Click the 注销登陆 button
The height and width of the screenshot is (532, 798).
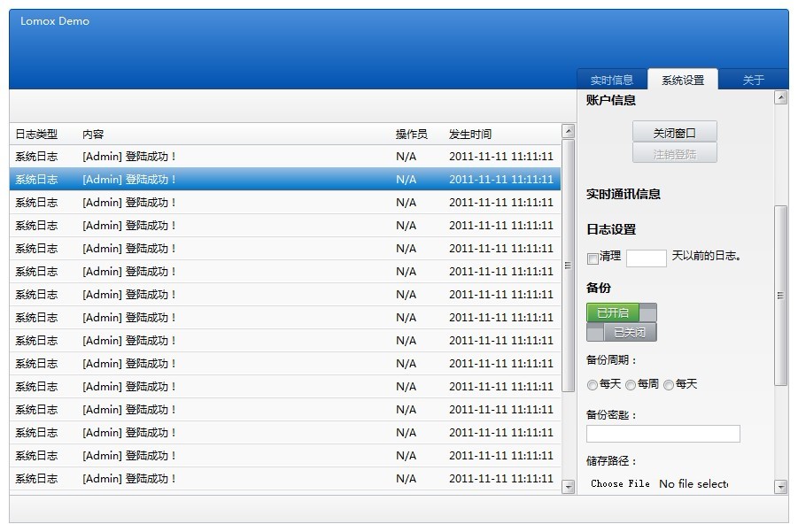pos(674,154)
